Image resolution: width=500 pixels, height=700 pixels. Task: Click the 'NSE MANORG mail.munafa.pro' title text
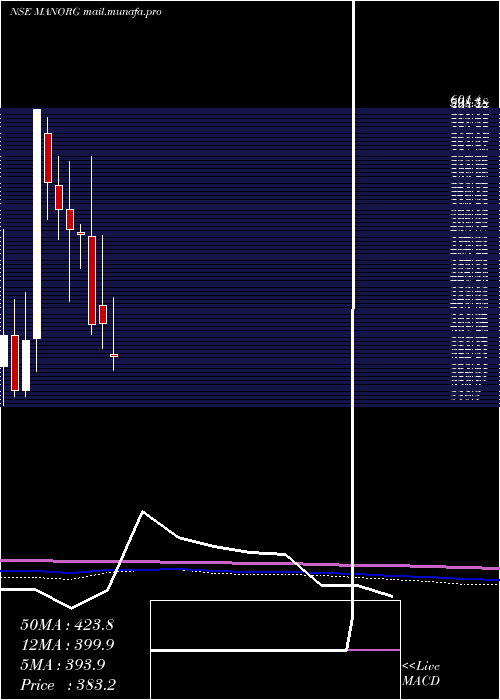point(85,12)
